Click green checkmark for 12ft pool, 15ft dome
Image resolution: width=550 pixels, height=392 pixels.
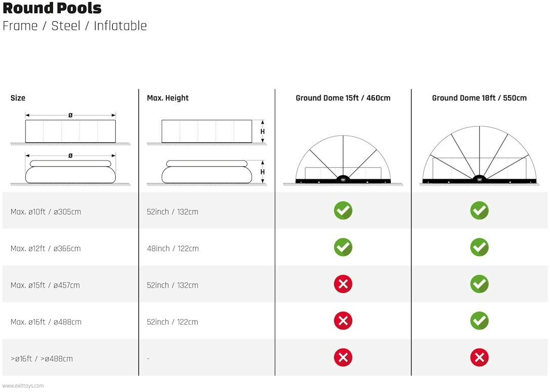[x=343, y=247]
